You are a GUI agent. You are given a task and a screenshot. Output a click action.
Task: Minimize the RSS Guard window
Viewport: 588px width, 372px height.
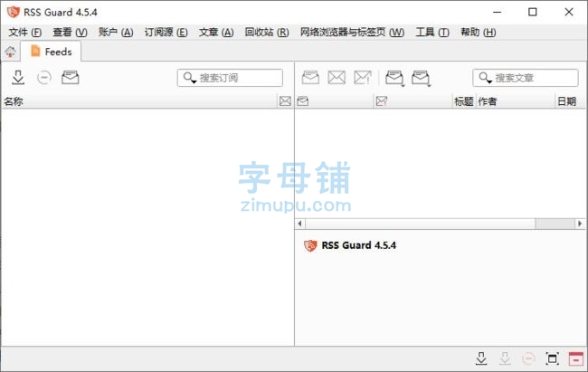point(498,12)
